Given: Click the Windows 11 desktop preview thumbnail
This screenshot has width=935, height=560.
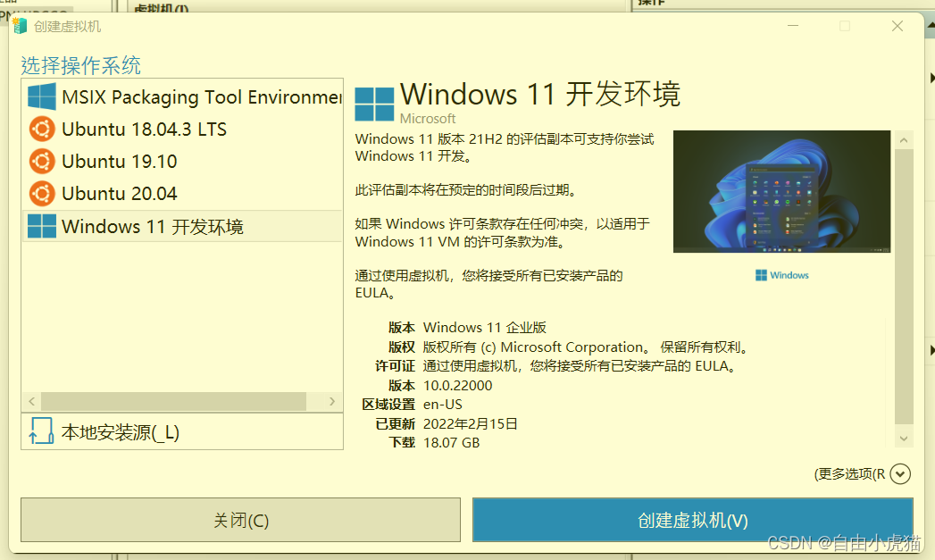Looking at the screenshot, I should click(x=781, y=191).
